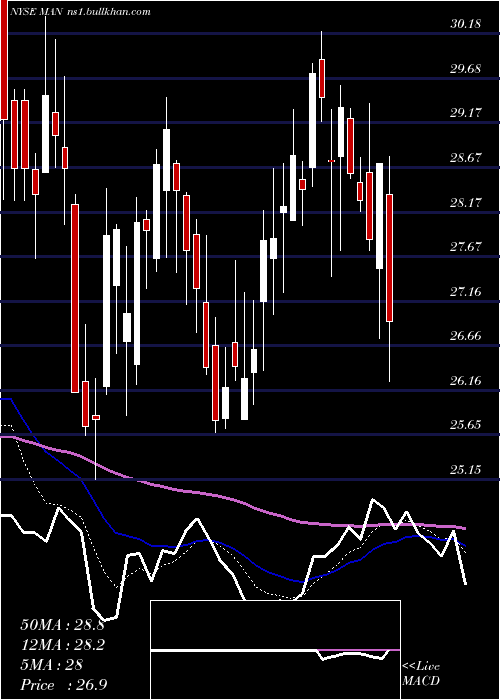Click the 26.66 price axis label
The width and height of the screenshot is (500, 700).
[x=466, y=336]
